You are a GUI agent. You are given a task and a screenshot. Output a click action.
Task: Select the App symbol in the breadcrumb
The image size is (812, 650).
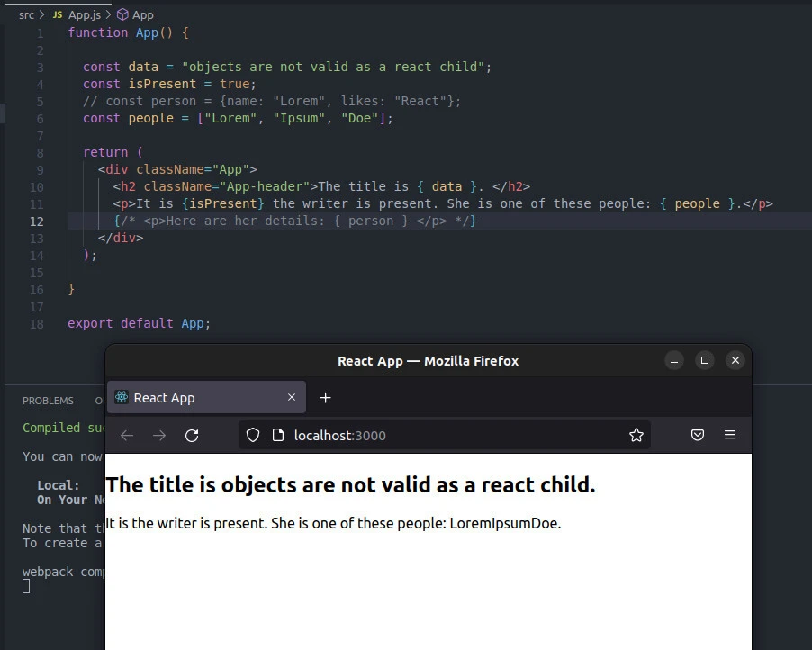(141, 14)
